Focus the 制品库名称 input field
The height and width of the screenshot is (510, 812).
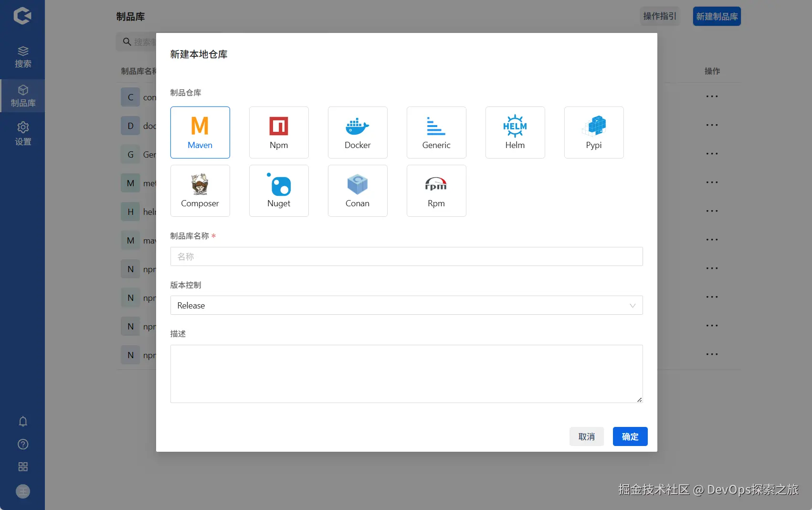coord(407,256)
